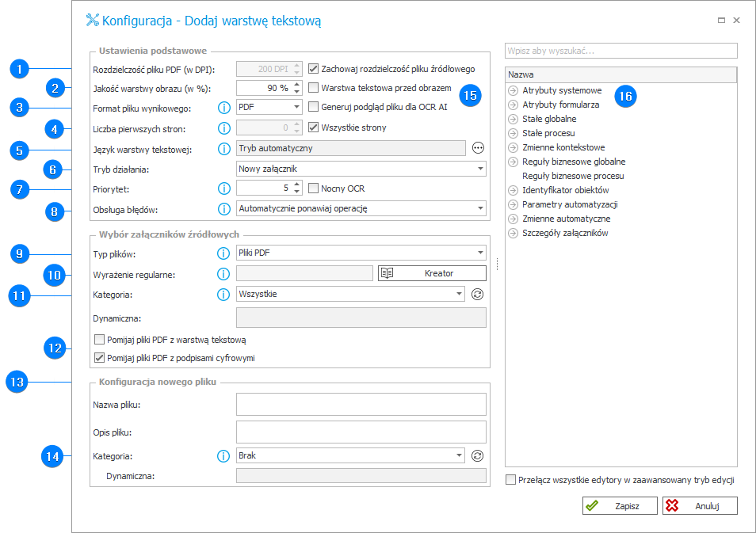Expand Atrybuty systemowe tree node
Viewport: 756px width, 533px height.
513,90
